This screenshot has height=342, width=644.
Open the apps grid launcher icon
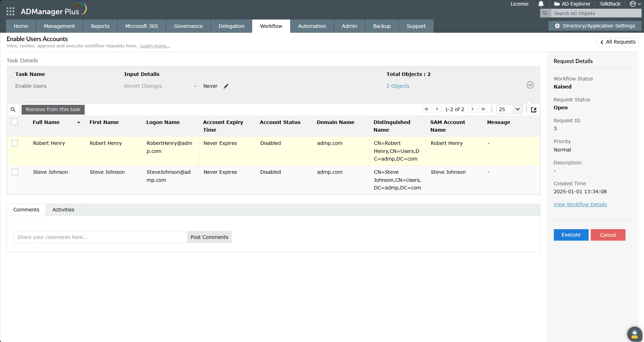pos(10,11)
